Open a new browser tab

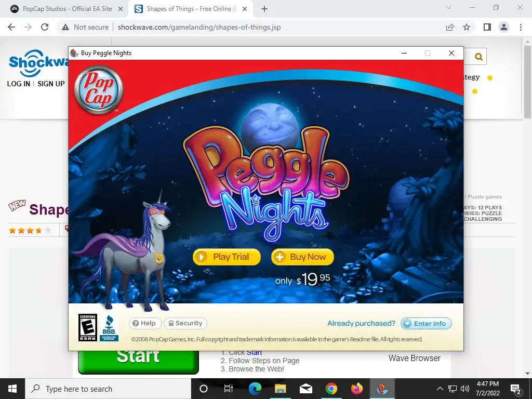pyautogui.click(x=264, y=9)
